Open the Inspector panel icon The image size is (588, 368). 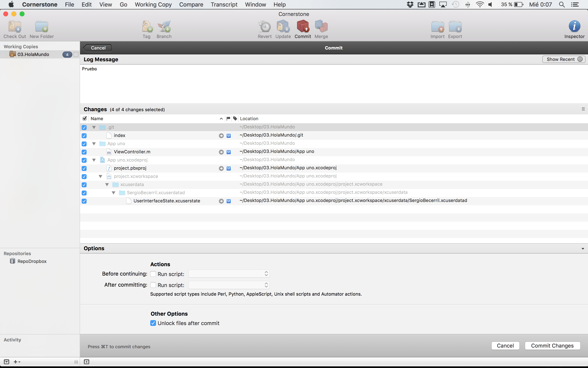[x=574, y=26]
